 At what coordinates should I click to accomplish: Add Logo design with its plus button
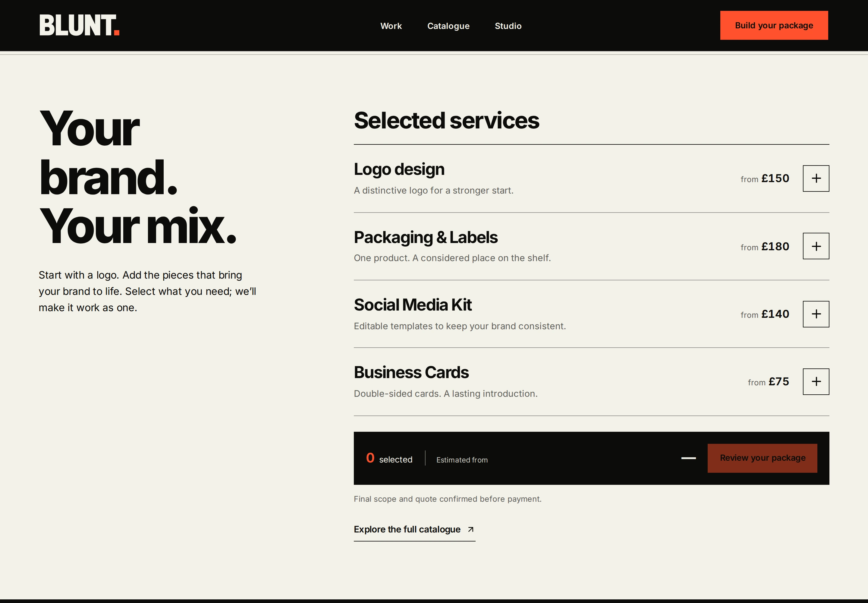816,178
